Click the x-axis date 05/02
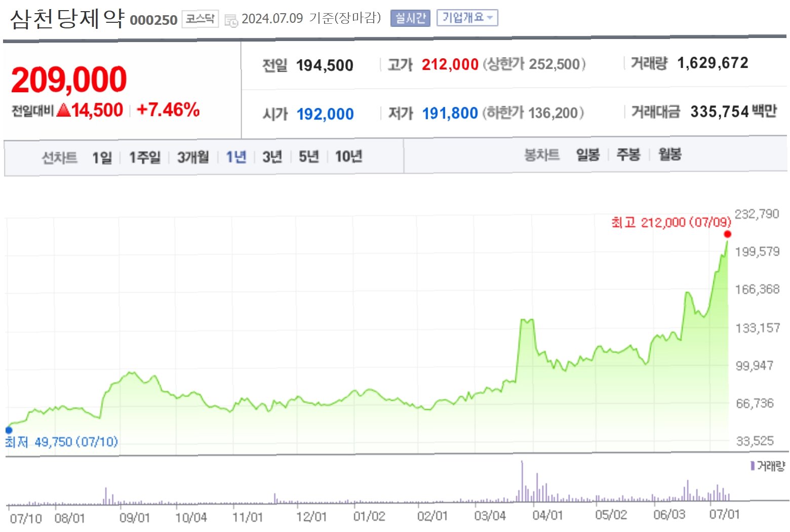Image resolution: width=790 pixels, height=532 pixels. tap(611, 515)
